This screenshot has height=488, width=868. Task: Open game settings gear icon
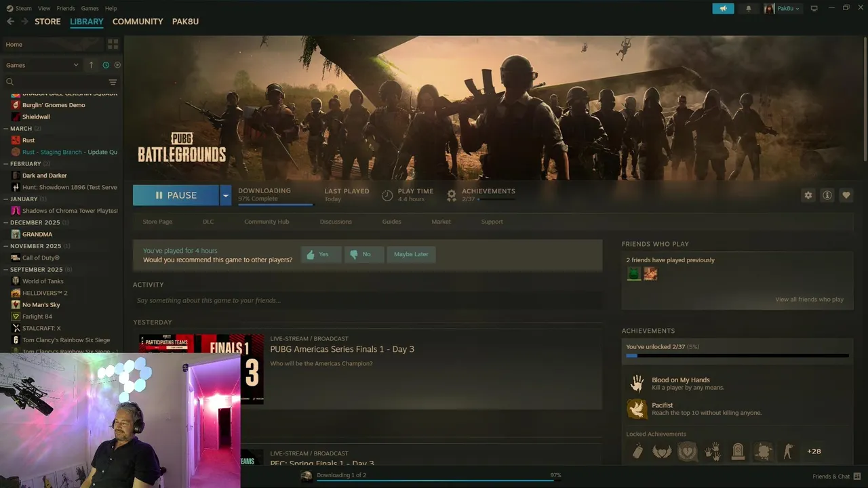(808, 195)
